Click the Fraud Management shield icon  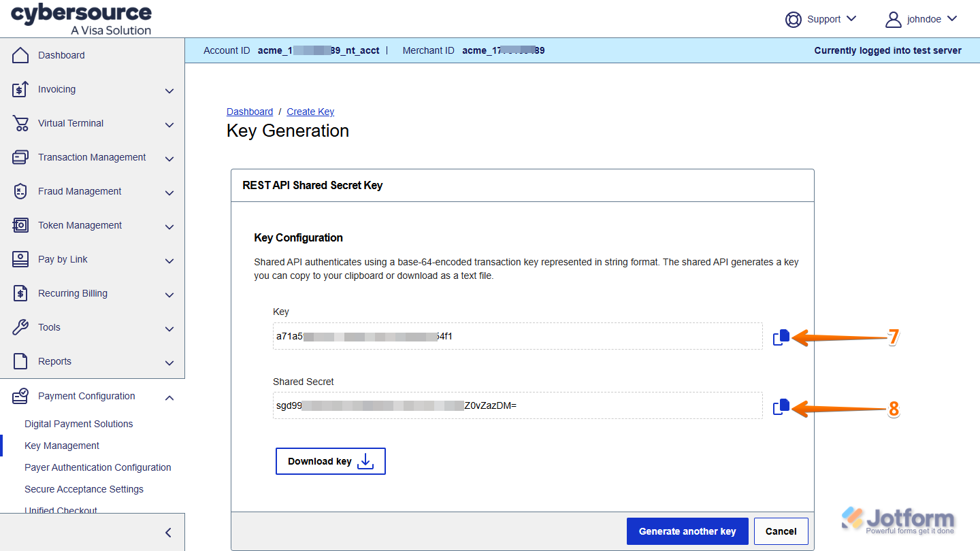20,191
